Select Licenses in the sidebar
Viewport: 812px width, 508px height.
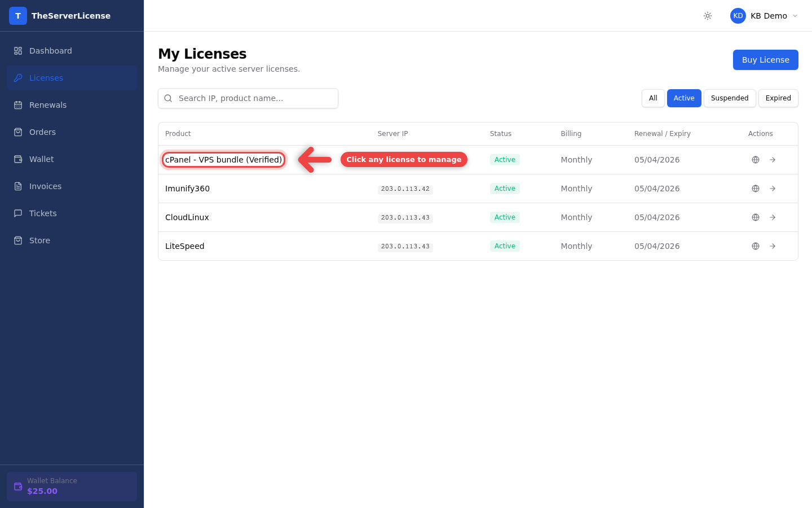pos(72,78)
